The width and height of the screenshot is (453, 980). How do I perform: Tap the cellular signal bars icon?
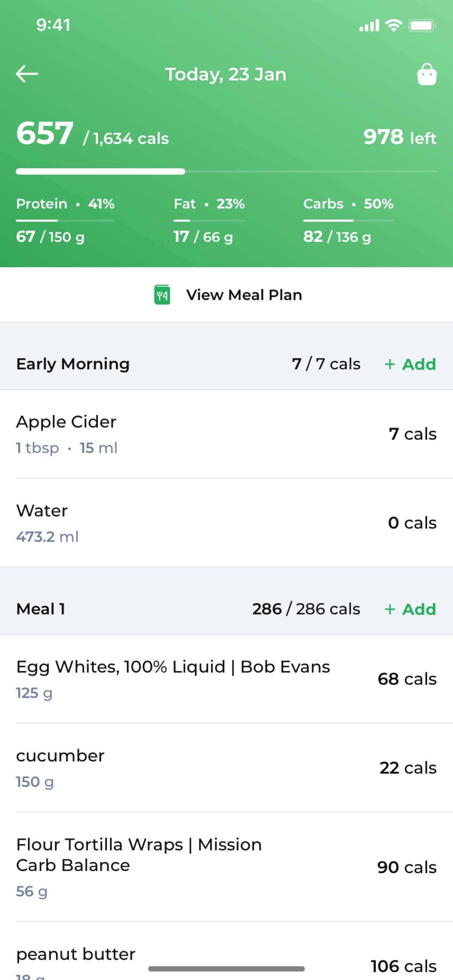click(369, 25)
